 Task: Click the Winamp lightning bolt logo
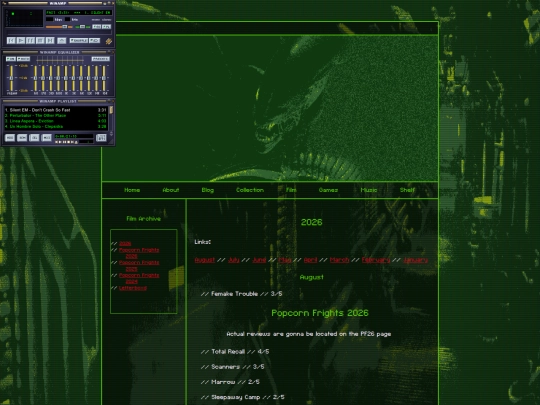(109, 41)
